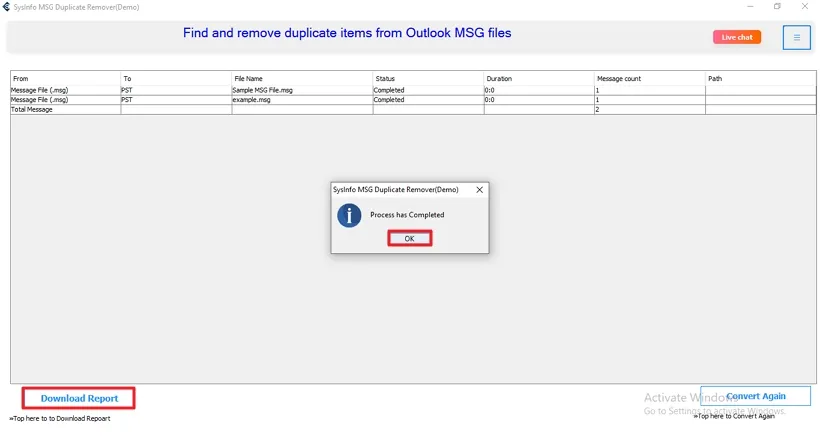Screen dimensions: 820x437
Task: Click the blue information icon in dialog
Action: coord(349,215)
